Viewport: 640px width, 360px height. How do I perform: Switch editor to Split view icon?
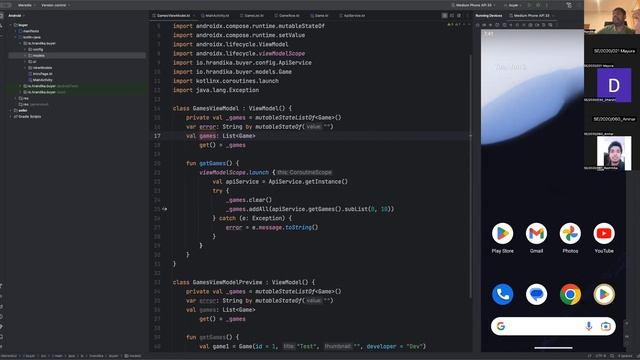pyautogui.click(x=451, y=16)
